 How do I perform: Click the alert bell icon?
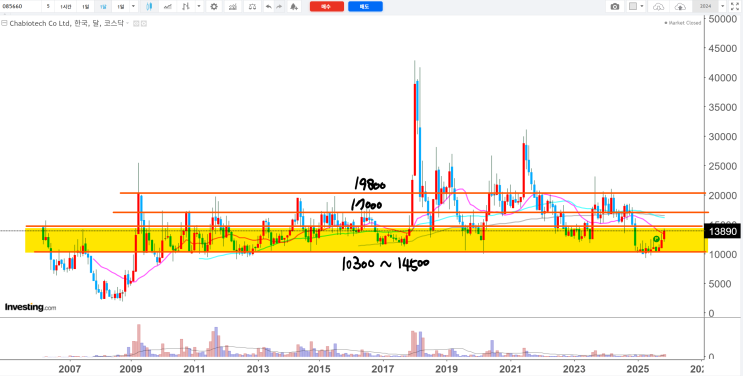pos(294,7)
